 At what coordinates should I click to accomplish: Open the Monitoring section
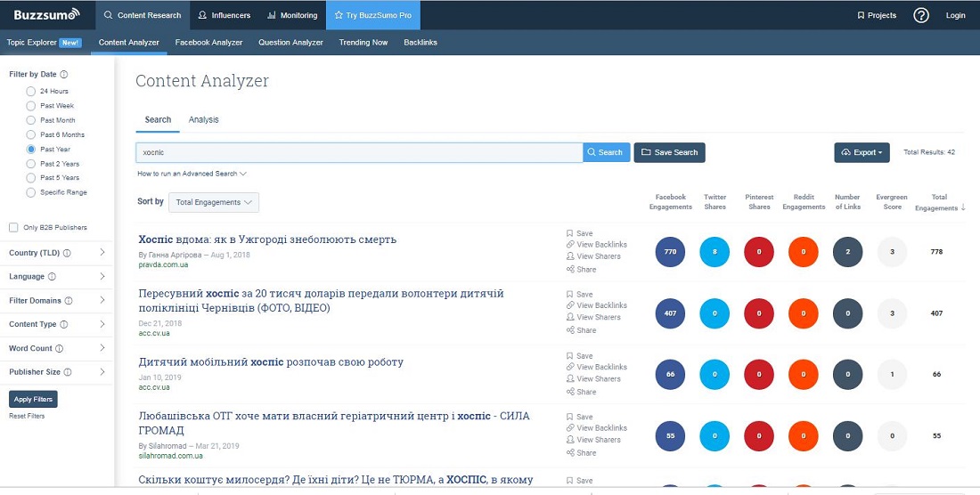pos(292,15)
